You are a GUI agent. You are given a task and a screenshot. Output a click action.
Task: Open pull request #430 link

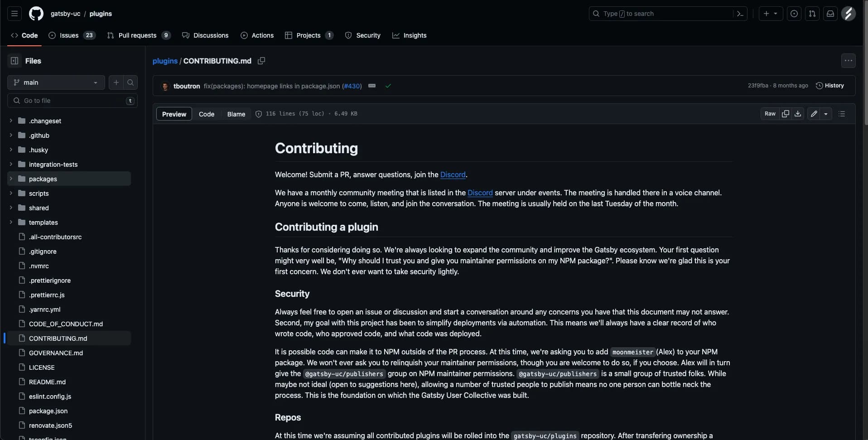[x=352, y=86]
